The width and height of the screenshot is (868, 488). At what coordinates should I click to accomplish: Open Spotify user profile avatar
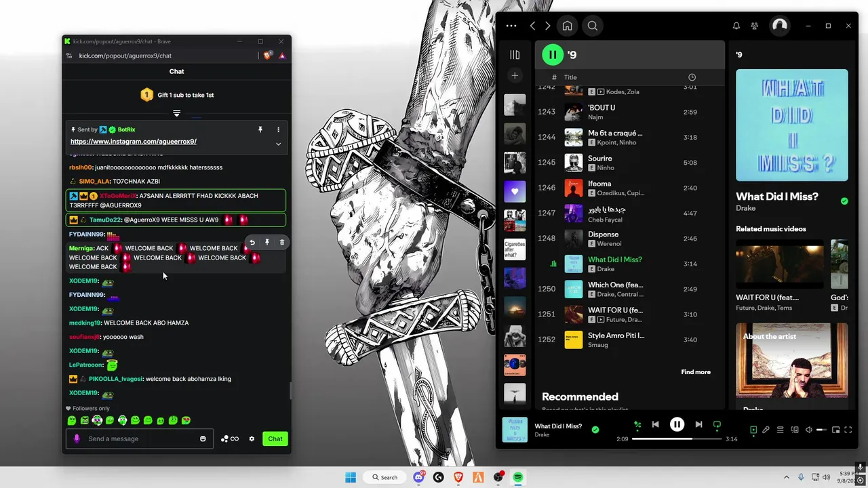point(780,26)
